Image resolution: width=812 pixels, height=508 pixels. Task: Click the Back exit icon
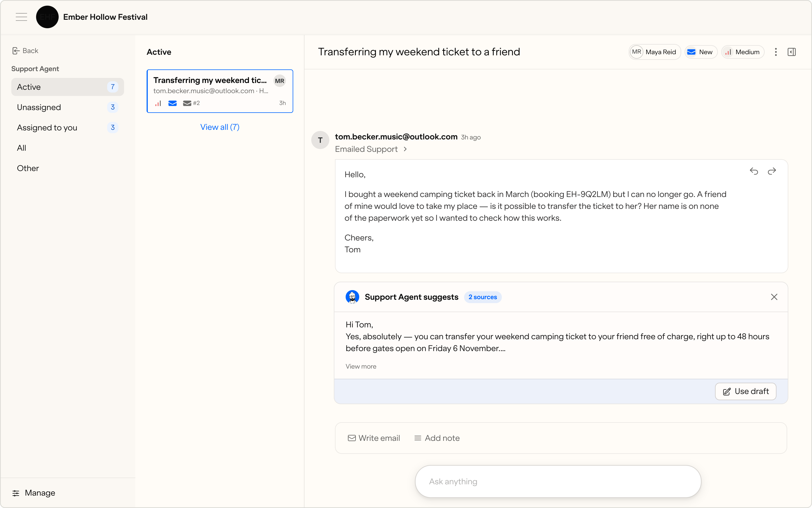(x=16, y=51)
